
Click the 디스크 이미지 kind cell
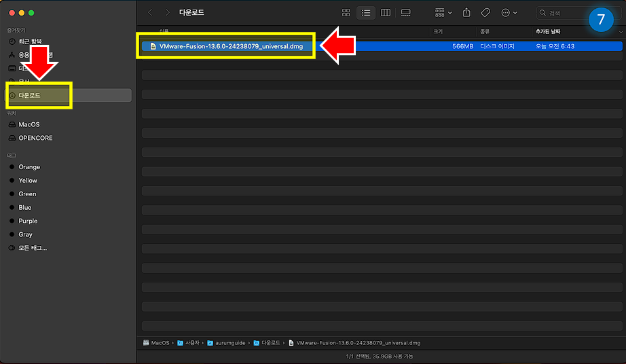click(497, 46)
